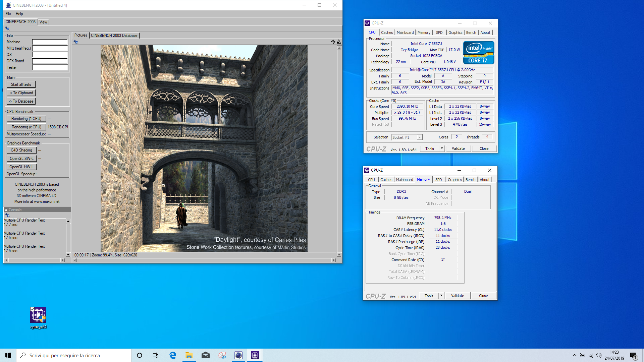
Task: Switch to CPU-Z via its taskbar icon
Action: point(255,355)
